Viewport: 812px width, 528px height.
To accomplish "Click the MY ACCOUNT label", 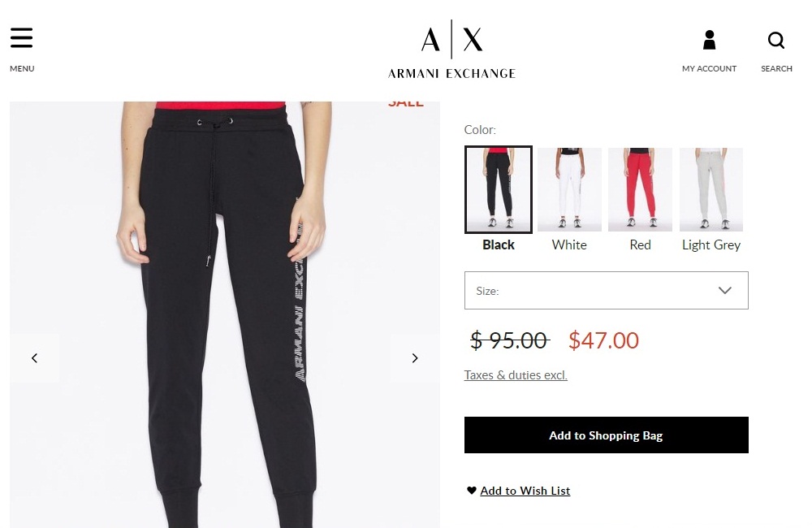I will (x=709, y=68).
